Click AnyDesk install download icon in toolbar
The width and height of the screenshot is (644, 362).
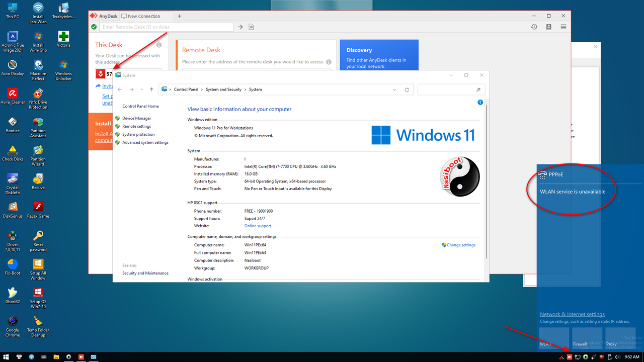click(549, 27)
